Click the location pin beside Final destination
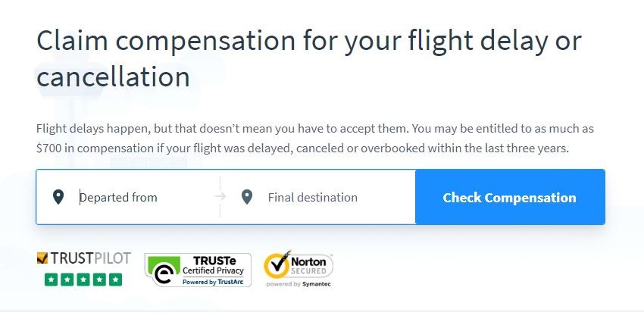644x322 pixels. click(246, 197)
